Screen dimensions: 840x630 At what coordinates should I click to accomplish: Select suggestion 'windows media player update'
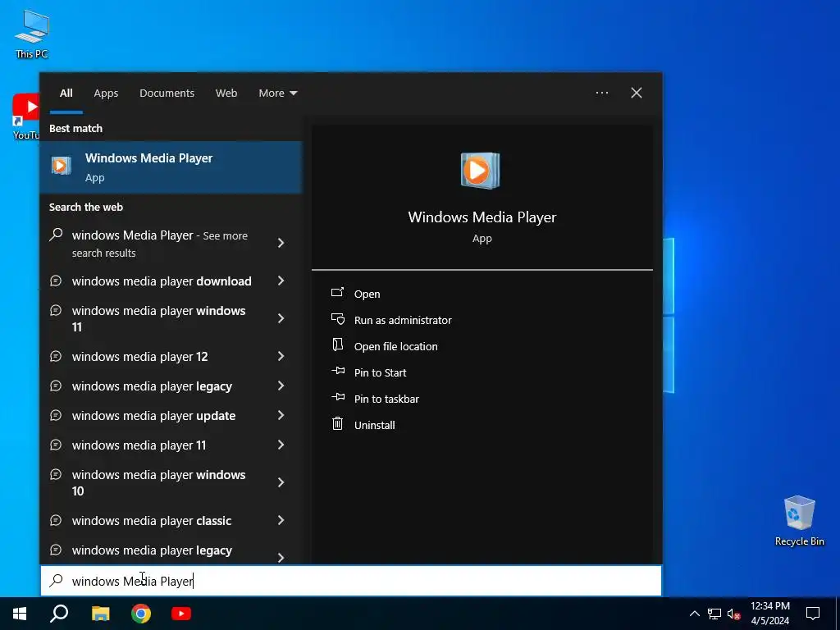tap(153, 415)
